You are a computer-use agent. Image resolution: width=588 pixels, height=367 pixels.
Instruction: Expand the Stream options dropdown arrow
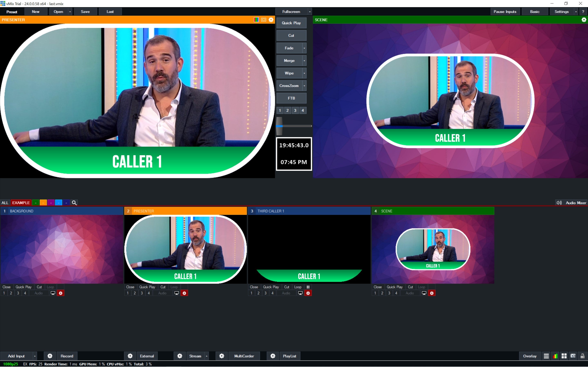[207, 356]
